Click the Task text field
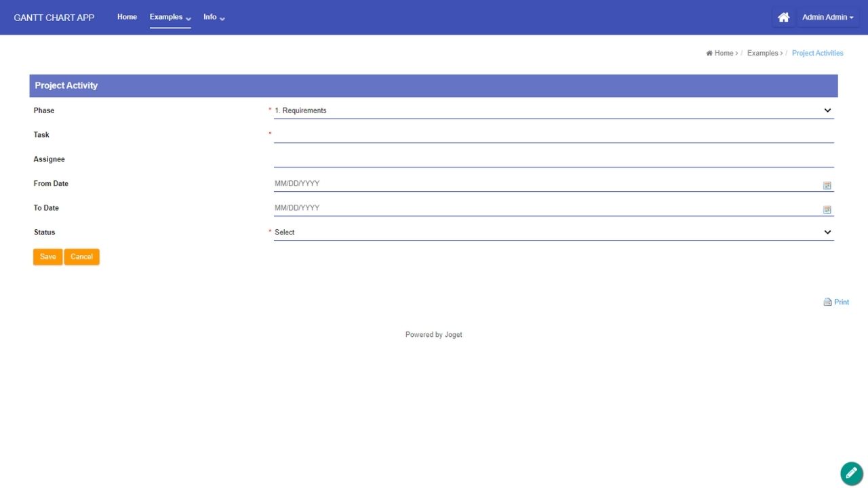The height and width of the screenshot is (488, 868). pos(553,135)
